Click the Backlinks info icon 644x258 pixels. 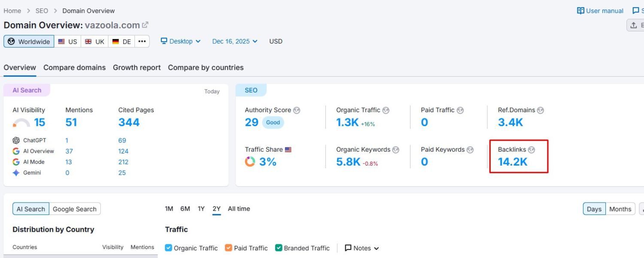(x=532, y=150)
